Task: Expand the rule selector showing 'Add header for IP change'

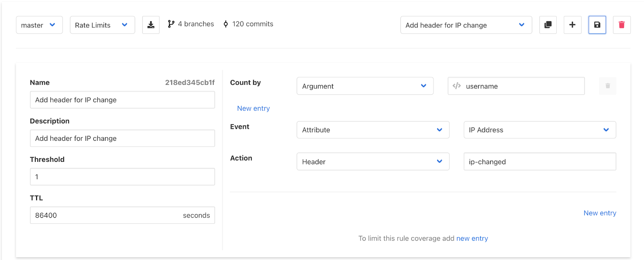Action: pos(466,25)
